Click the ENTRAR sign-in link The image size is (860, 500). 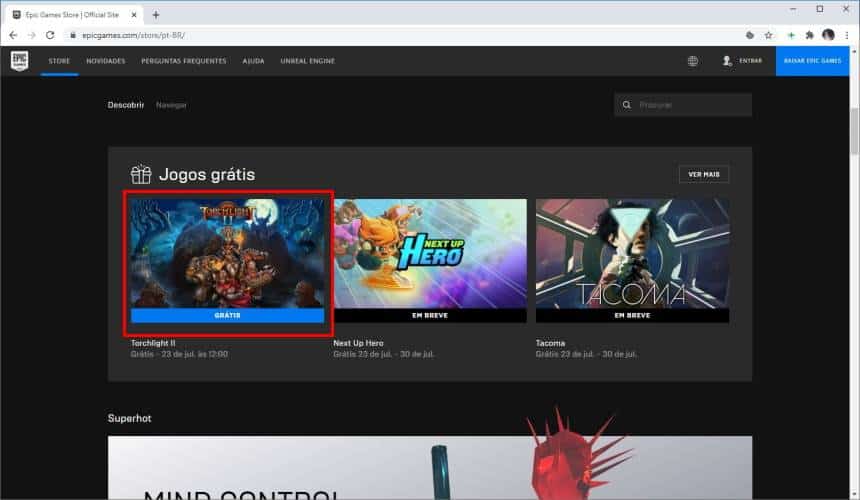coord(750,61)
